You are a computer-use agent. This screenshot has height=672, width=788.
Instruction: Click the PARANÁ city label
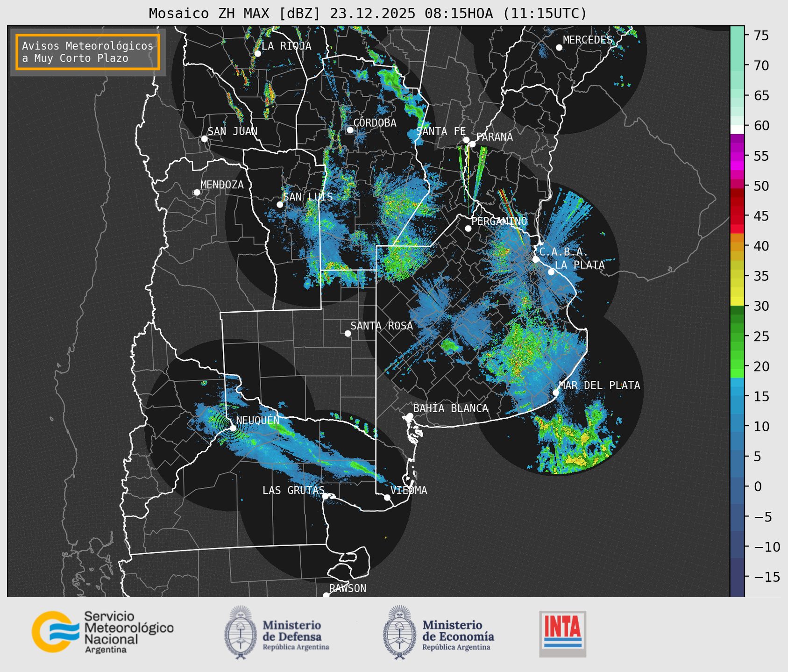494,136
